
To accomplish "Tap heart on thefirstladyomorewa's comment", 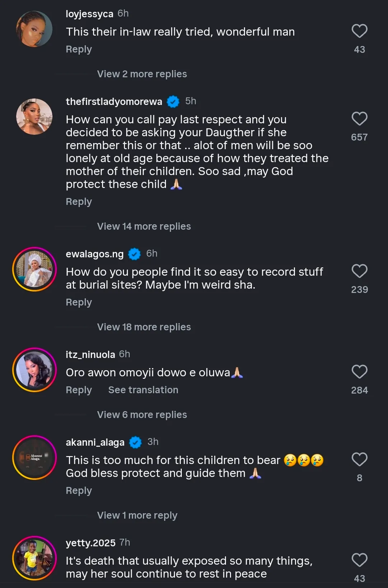I will pos(359,119).
